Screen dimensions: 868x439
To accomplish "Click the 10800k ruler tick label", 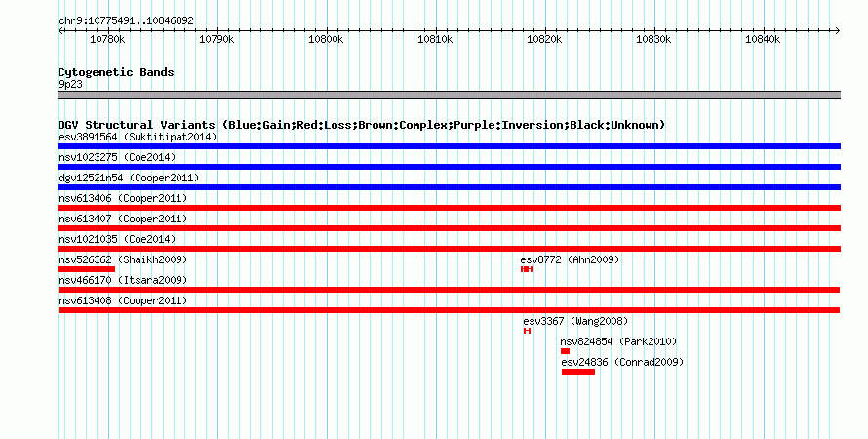I will (x=326, y=39).
